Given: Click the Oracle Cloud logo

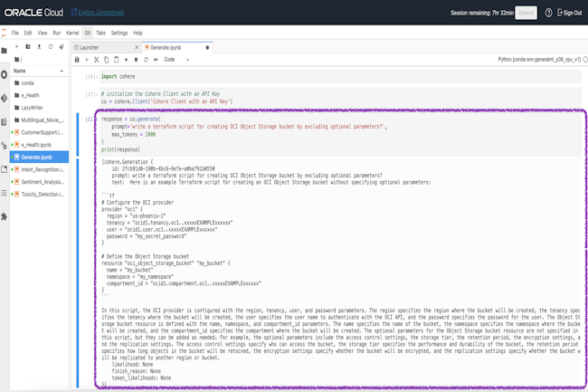Looking at the screenshot, I should (x=33, y=13).
